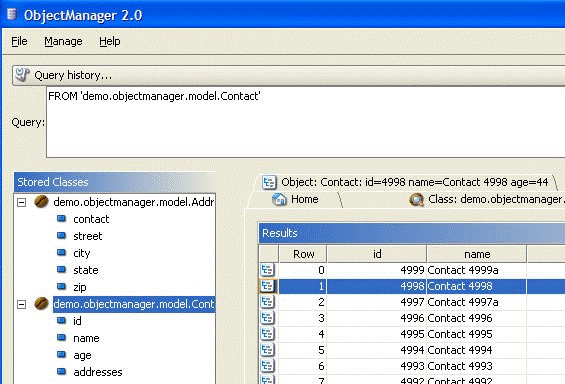Select the city field in the tree
This screenshot has height=384, width=565.
pos(81,253)
